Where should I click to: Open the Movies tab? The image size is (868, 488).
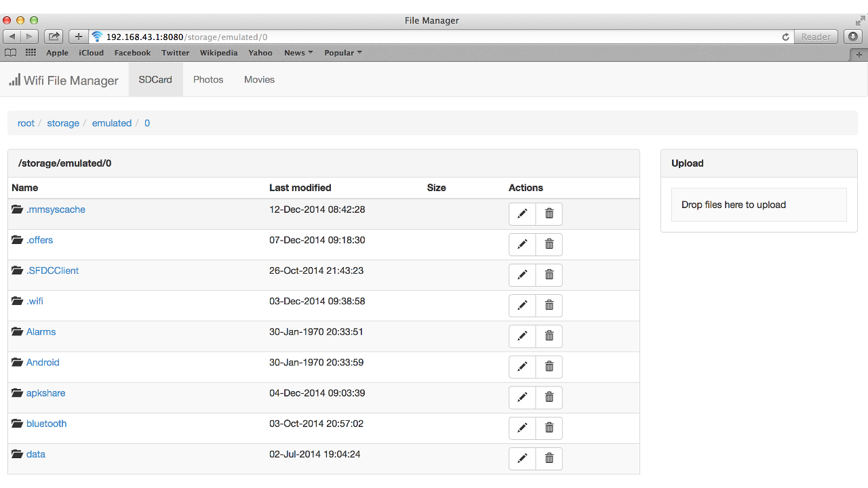click(x=259, y=79)
